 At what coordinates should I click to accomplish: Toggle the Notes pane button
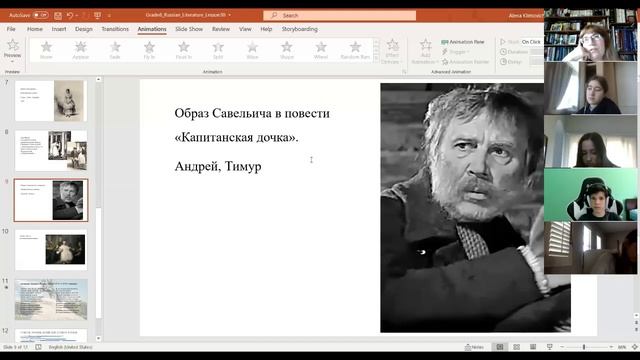click(x=474, y=347)
